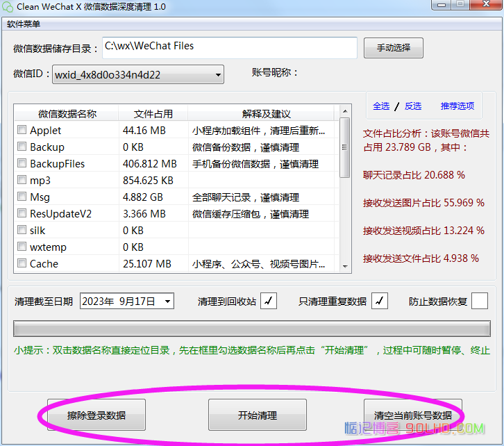Sort by 微信数据名称 column header
This screenshot has height=446, width=504.
coord(67,113)
